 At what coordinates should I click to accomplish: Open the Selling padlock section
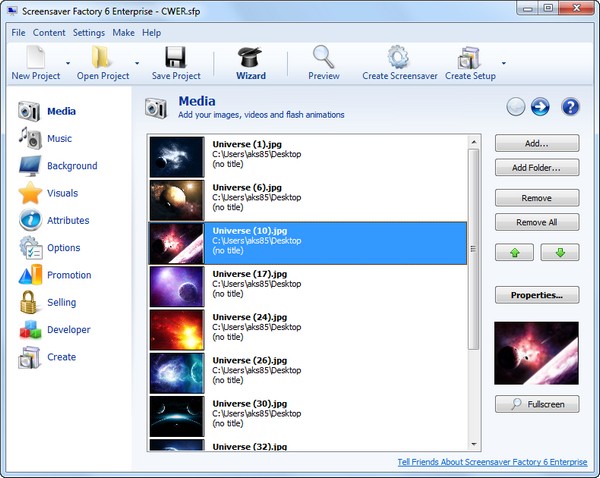60,302
